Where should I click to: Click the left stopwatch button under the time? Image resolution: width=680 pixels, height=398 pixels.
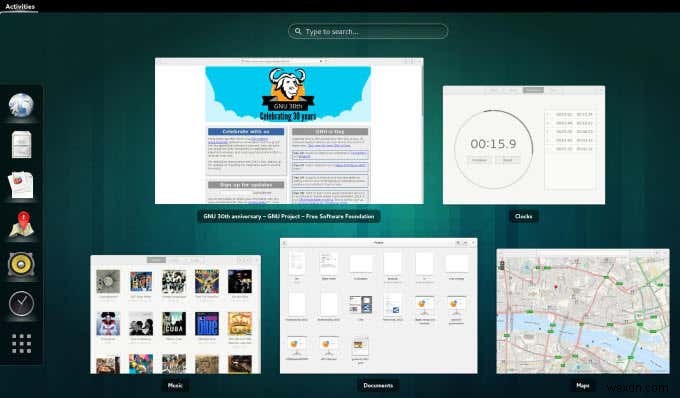pyautogui.click(x=479, y=160)
